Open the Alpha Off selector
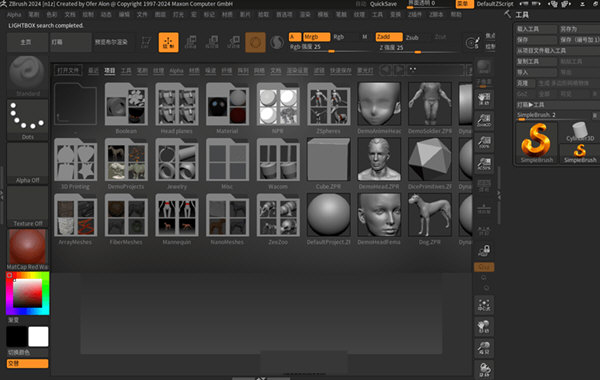This screenshot has height=380, width=600. (x=28, y=163)
